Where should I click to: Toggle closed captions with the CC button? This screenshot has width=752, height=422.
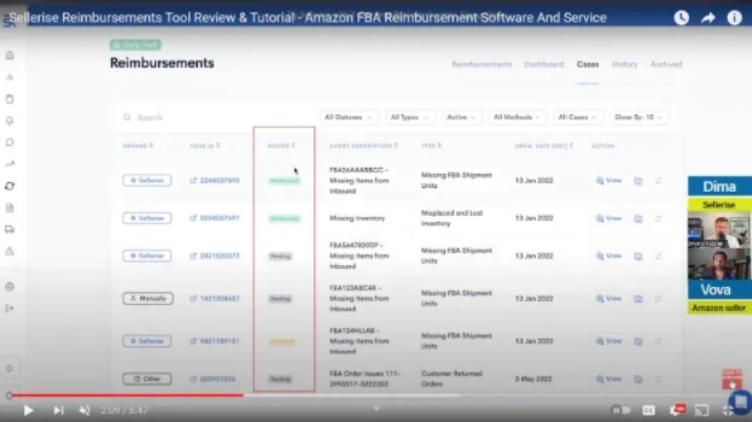[648, 410]
